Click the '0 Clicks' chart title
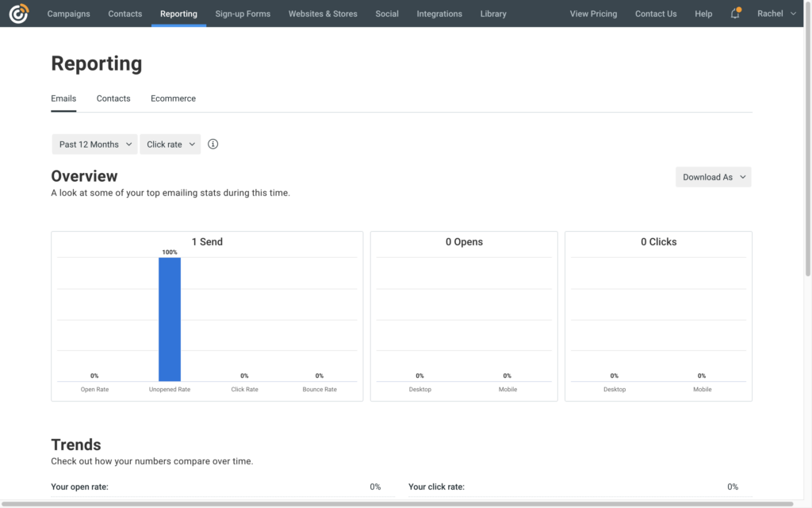This screenshot has width=812, height=508. coord(659,241)
